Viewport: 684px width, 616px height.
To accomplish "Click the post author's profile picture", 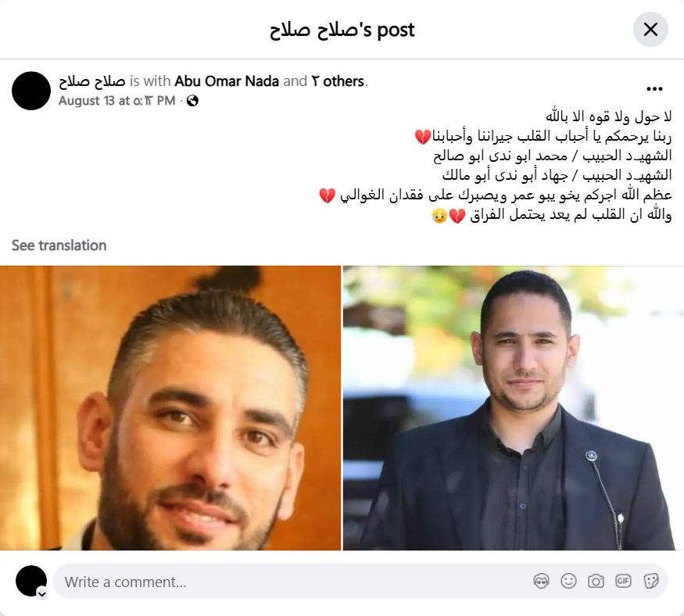I will coord(31,91).
